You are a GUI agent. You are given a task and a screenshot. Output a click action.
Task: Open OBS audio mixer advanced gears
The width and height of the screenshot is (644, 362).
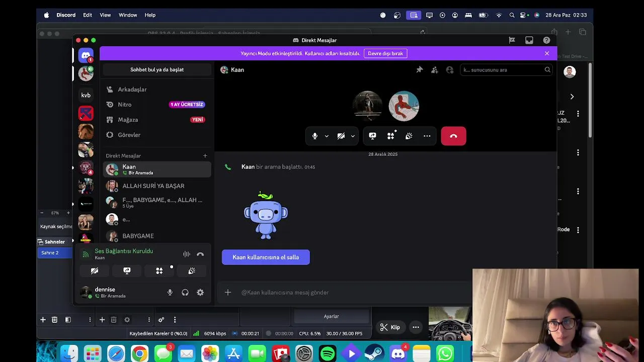[161, 320]
